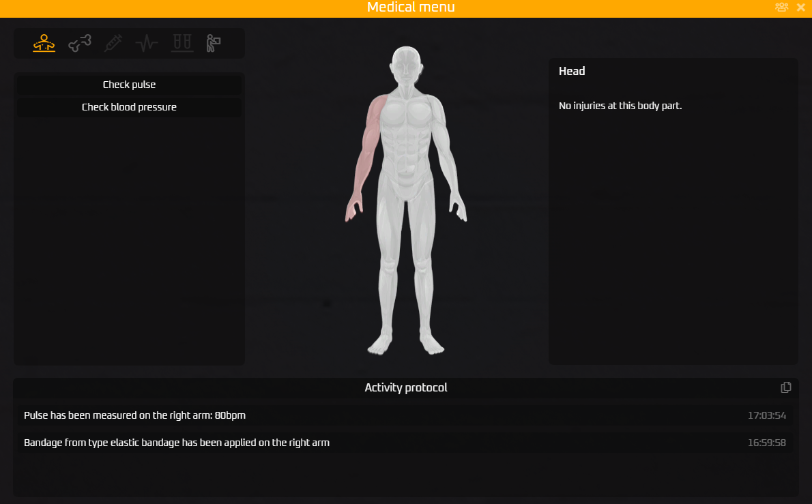Open the test tubes category icon
Screen dimensions: 812x504
pyautogui.click(x=182, y=44)
